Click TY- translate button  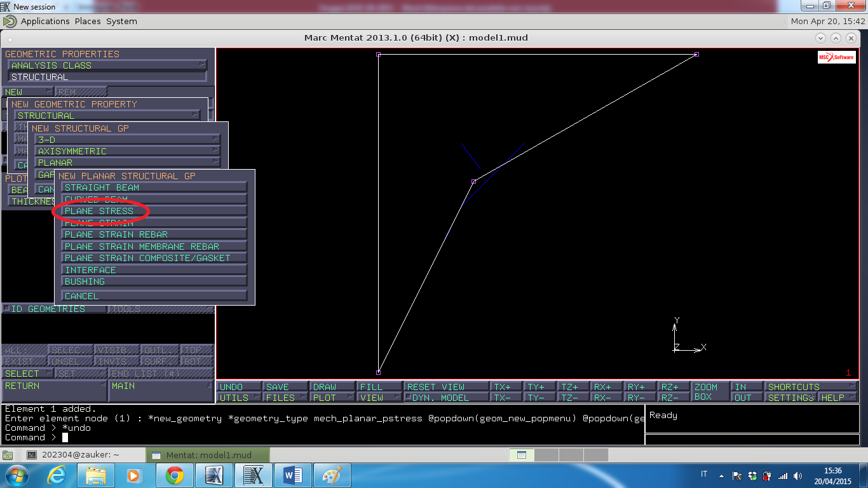[x=540, y=398]
